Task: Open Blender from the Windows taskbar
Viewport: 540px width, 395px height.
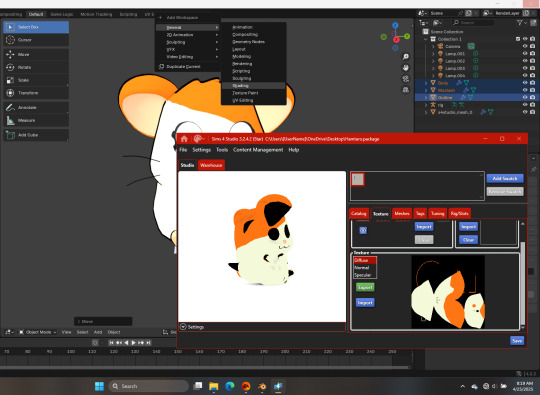Action: pyautogui.click(x=262, y=386)
